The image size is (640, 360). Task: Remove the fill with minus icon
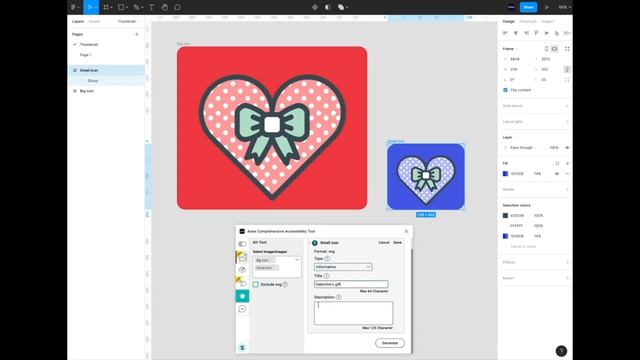click(567, 173)
